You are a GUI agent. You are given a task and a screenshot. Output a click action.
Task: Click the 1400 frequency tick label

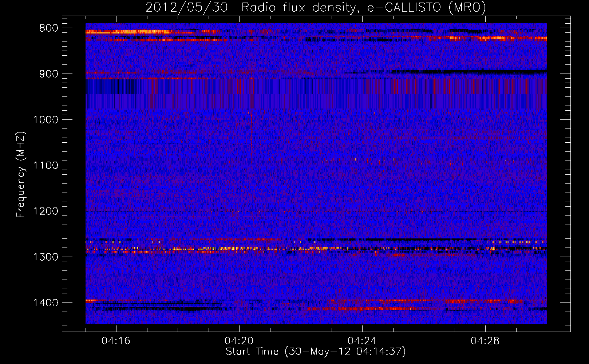[46, 303]
